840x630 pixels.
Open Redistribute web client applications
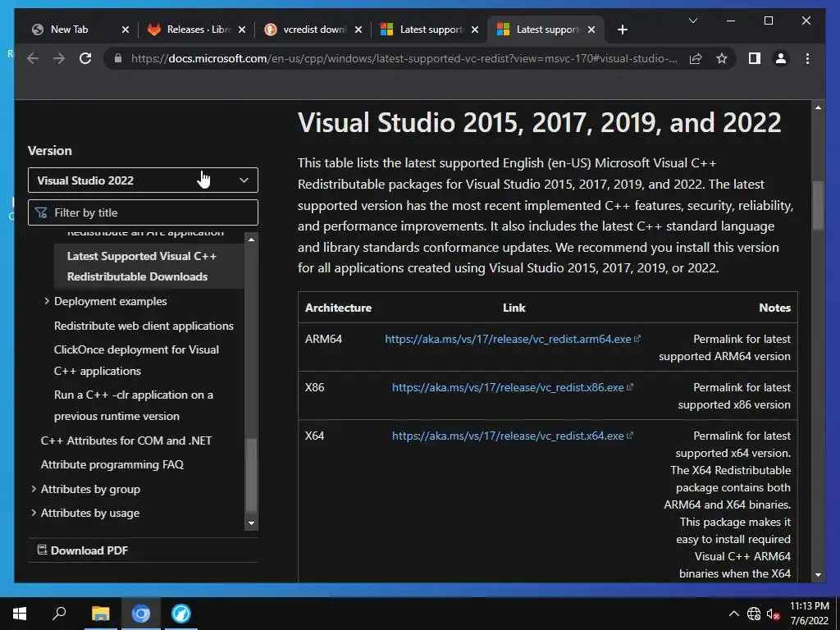pos(144,326)
